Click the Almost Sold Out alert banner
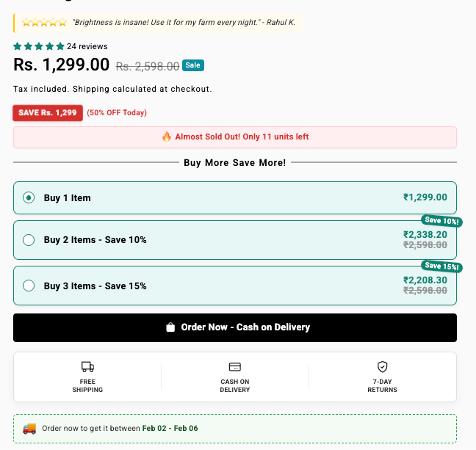This screenshot has height=450, width=476. [235, 137]
